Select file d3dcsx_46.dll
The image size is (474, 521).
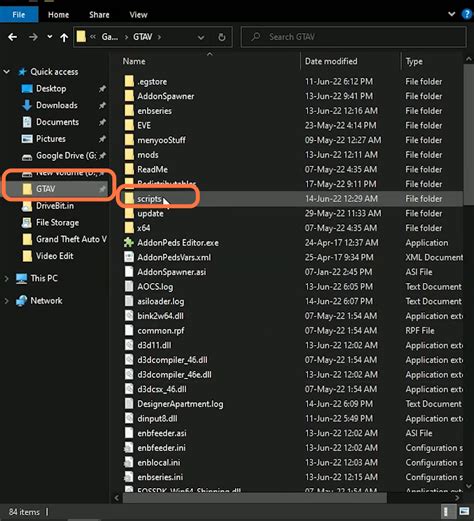click(162, 389)
